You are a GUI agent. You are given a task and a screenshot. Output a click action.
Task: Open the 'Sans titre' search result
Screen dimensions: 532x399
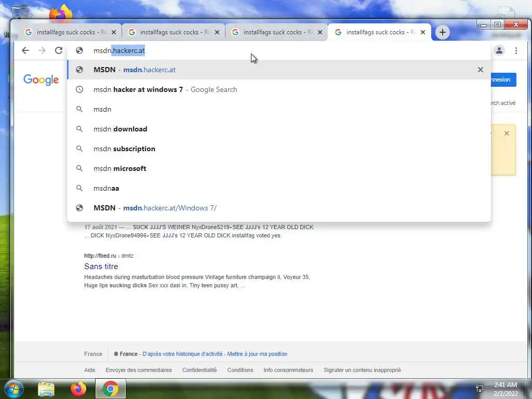101,267
